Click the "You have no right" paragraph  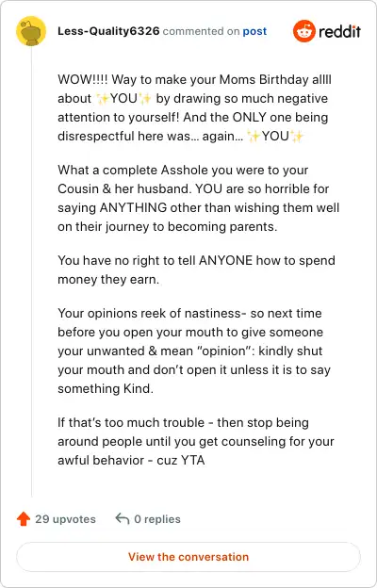tap(196, 270)
